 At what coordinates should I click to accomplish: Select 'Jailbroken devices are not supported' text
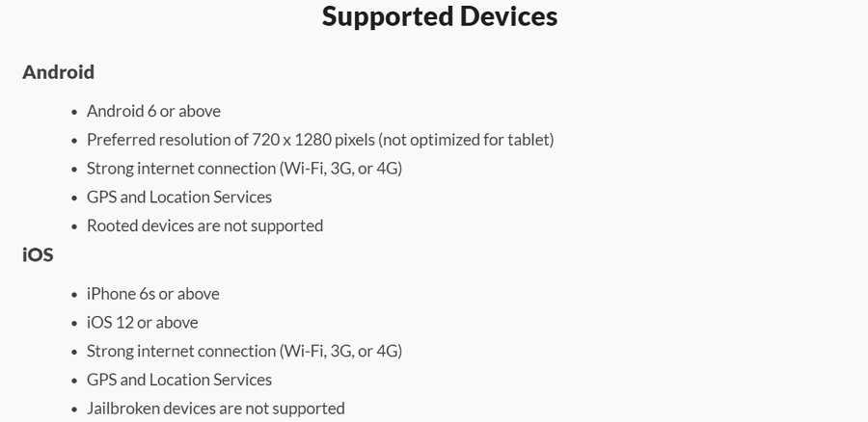pos(215,409)
